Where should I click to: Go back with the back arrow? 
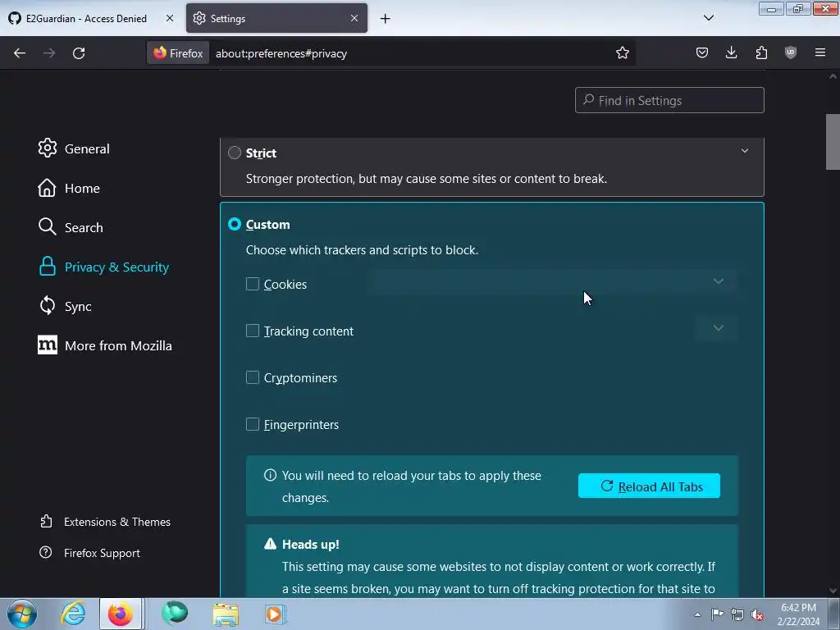click(20, 53)
